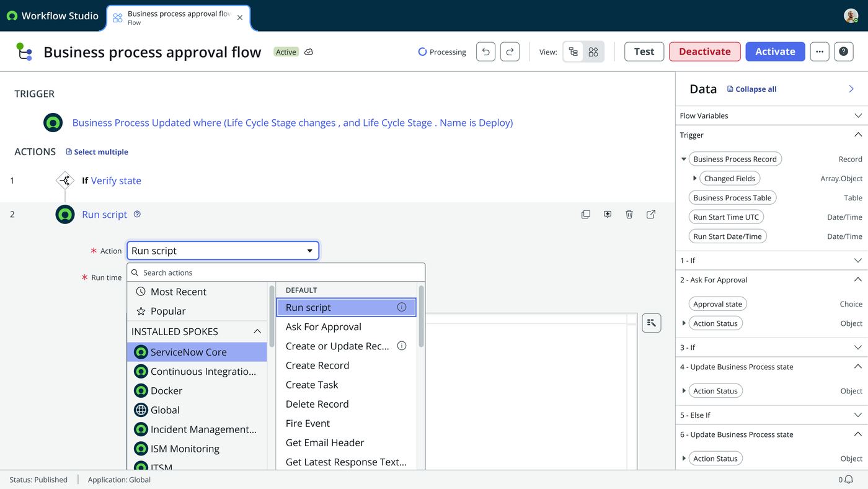868x489 pixels.
Task: Click the flow icon beside the title
Action: 24,52
